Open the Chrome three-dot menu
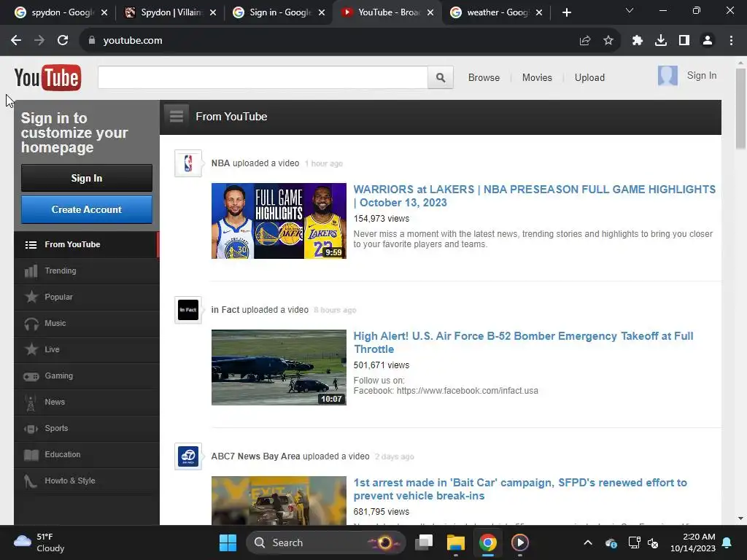 click(x=731, y=41)
